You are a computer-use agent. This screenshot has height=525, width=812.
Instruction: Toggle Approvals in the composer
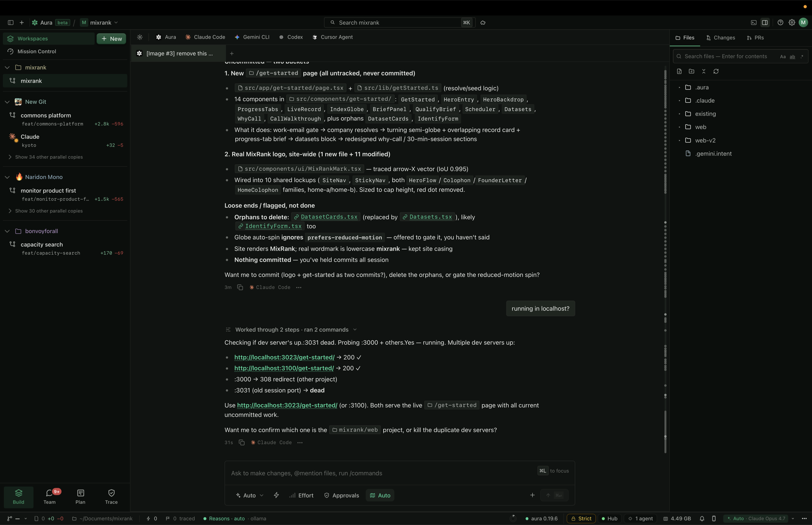341,495
